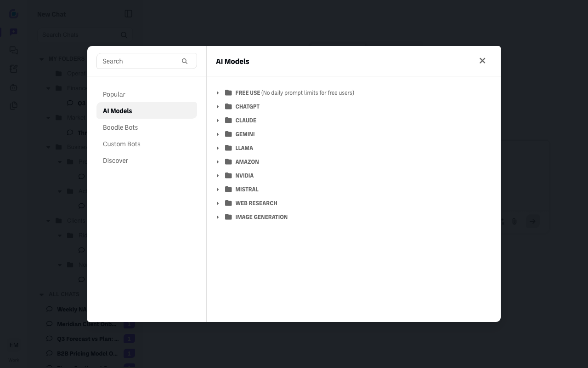Click the send arrow button in background

click(532, 221)
